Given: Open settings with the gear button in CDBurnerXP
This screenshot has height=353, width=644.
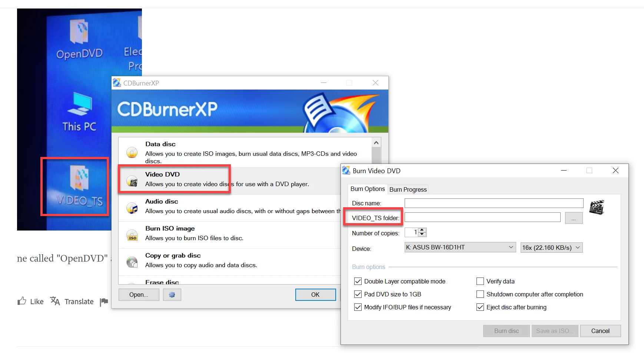Looking at the screenshot, I should (172, 295).
